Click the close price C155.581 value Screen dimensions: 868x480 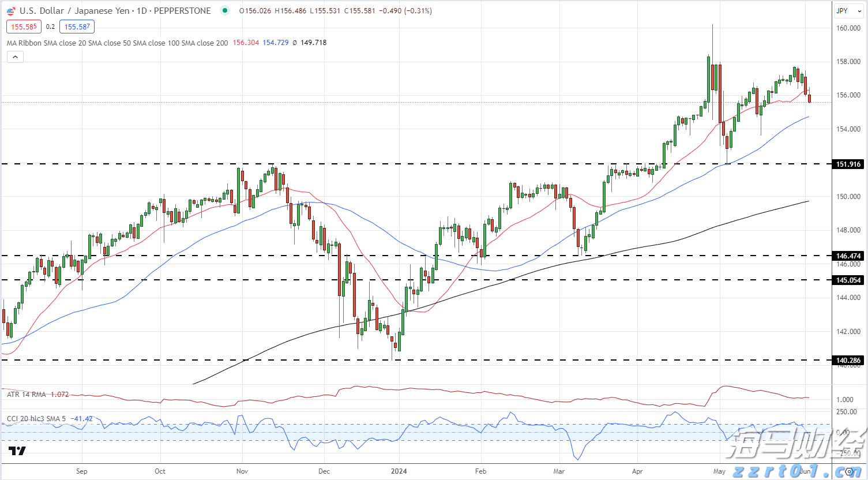click(359, 11)
